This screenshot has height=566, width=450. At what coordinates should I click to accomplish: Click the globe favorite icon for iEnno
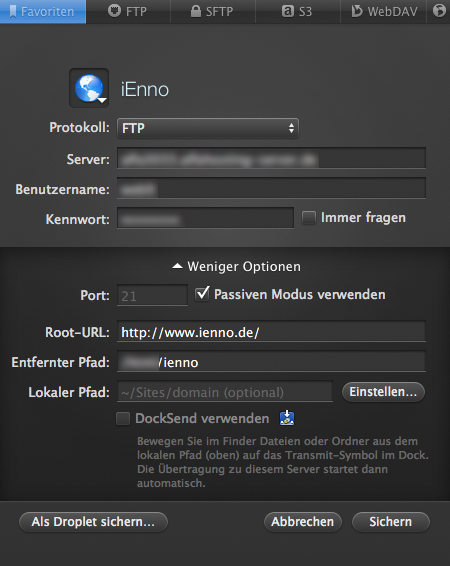point(89,88)
